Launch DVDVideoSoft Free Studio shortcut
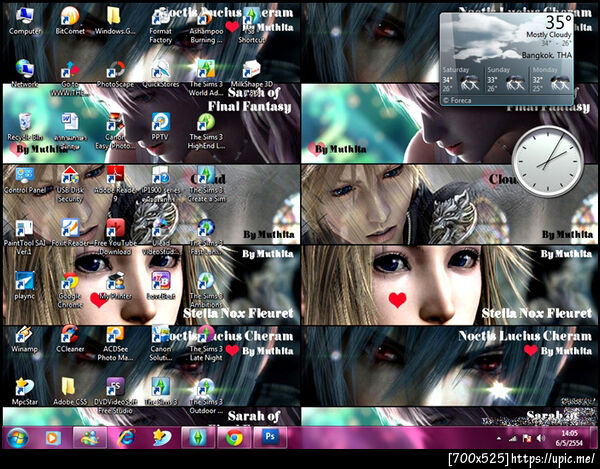The image size is (600, 469). [x=115, y=396]
